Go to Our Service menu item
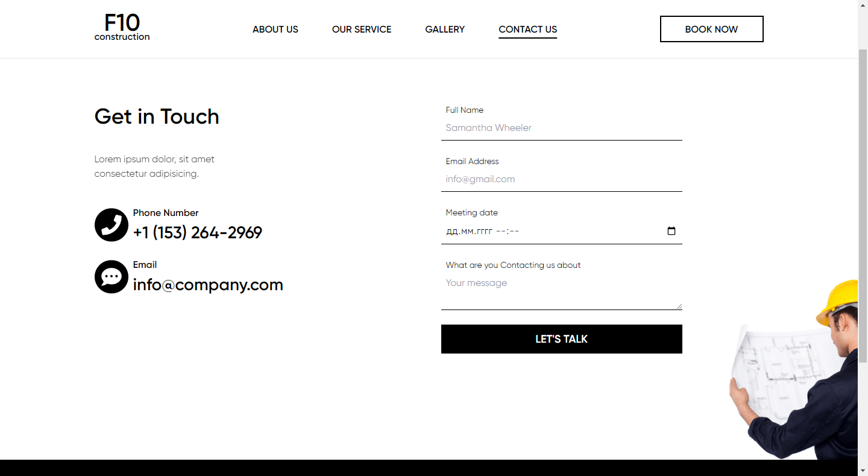The image size is (868, 476). point(362,30)
